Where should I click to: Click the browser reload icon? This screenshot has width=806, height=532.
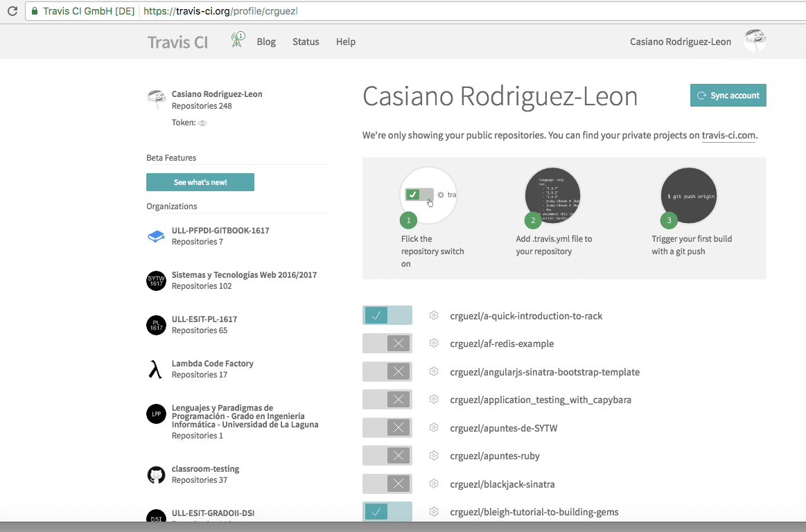pyautogui.click(x=12, y=12)
